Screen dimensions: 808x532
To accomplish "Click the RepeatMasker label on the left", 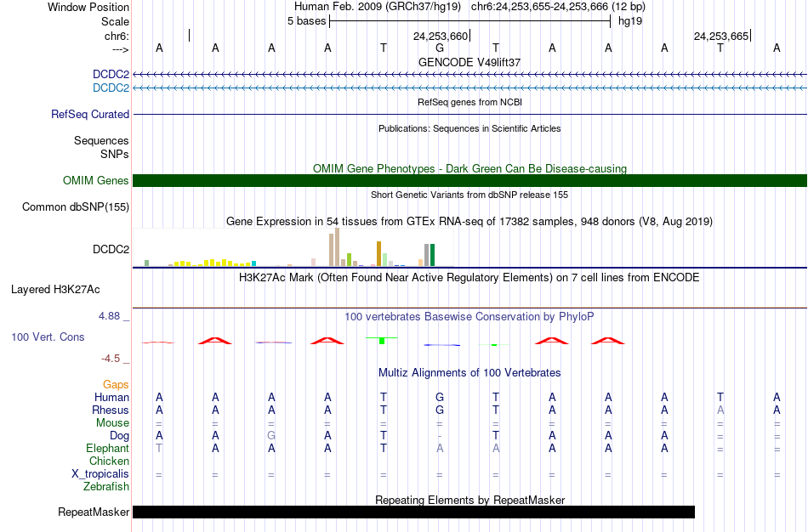I will click(x=94, y=512).
